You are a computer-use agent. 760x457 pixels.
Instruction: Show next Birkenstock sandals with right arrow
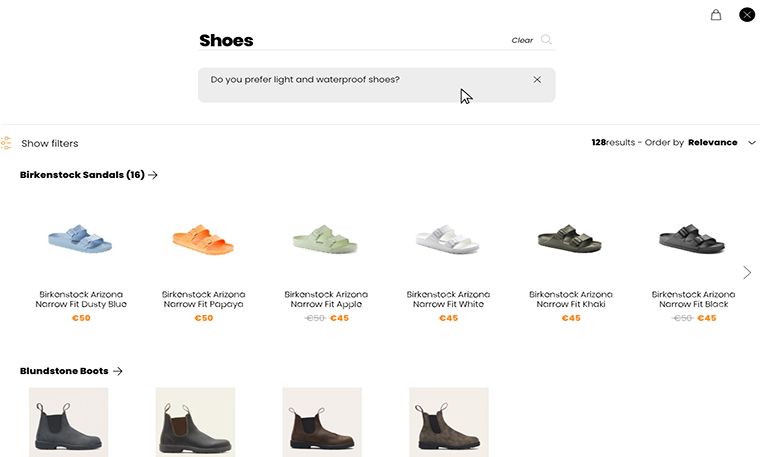747,272
